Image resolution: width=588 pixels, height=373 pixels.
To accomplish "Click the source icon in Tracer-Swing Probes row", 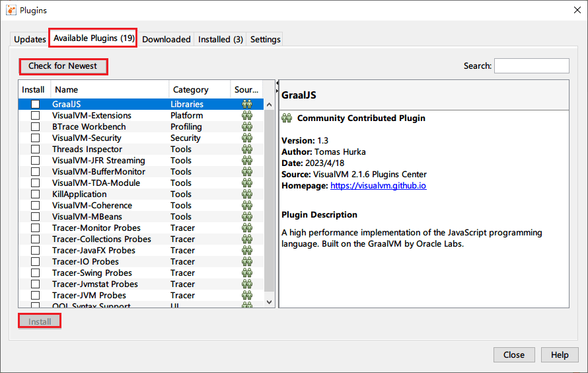I will 246,273.
